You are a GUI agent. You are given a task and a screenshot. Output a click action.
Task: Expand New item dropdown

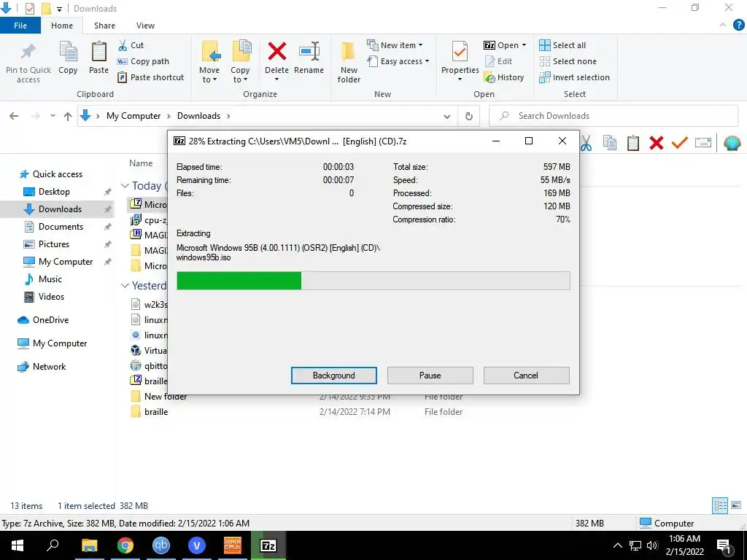(x=395, y=45)
